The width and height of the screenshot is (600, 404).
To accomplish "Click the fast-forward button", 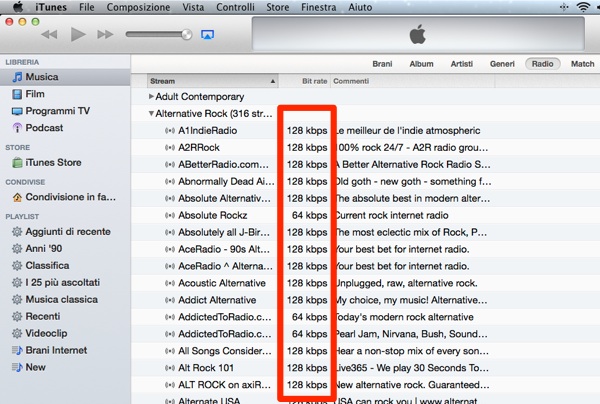I will (105, 34).
